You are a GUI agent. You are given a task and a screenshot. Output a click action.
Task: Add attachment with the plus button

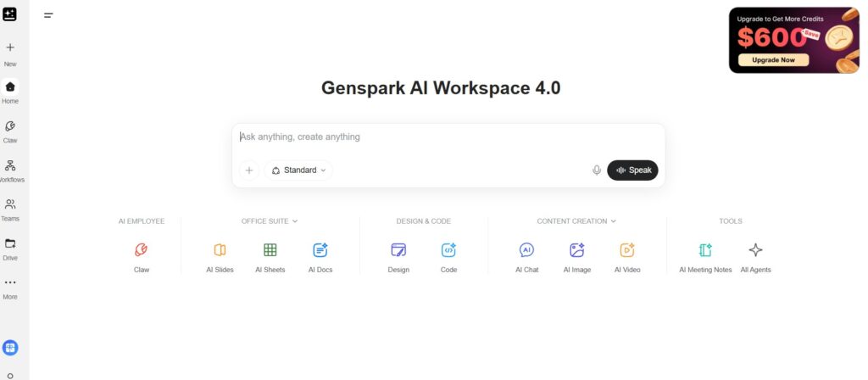[x=249, y=170]
